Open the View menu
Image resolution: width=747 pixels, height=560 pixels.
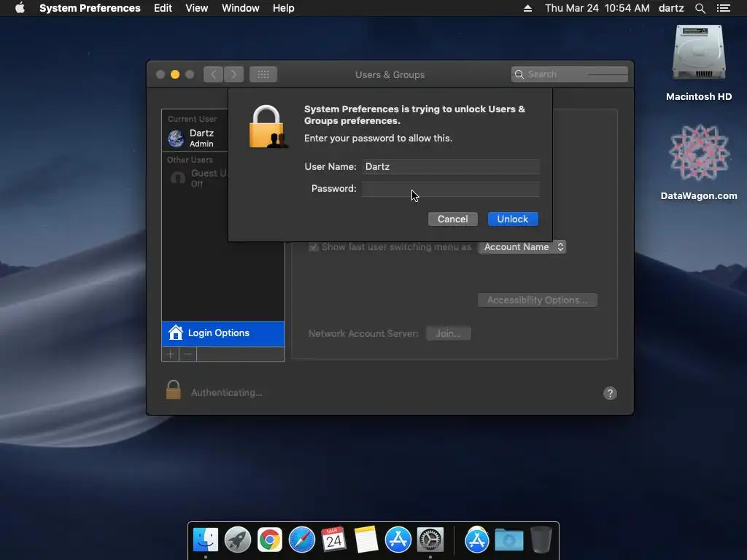pyautogui.click(x=197, y=8)
